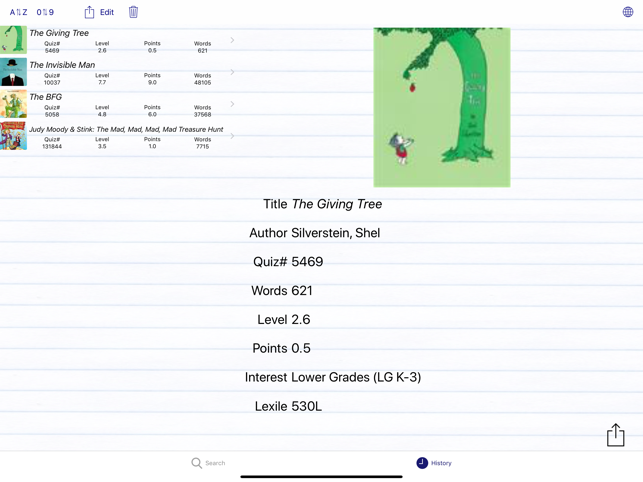Tap the detail line 'Points 0.5'
The image size is (643, 482).
tap(281, 348)
